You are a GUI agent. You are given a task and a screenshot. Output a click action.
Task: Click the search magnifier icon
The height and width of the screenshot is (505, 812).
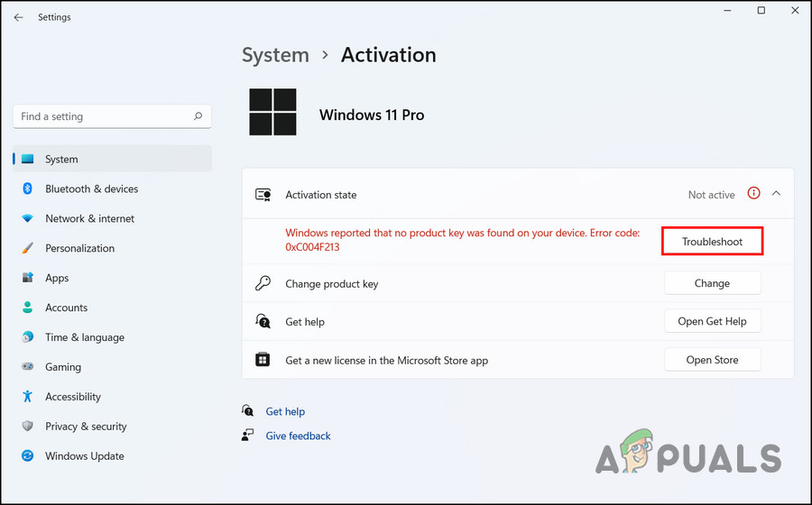point(198,116)
